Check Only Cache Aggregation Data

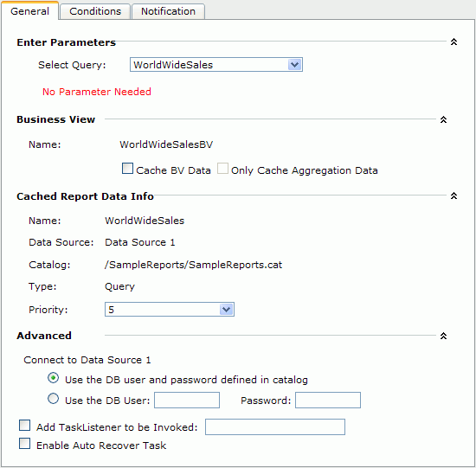pyautogui.click(x=222, y=169)
